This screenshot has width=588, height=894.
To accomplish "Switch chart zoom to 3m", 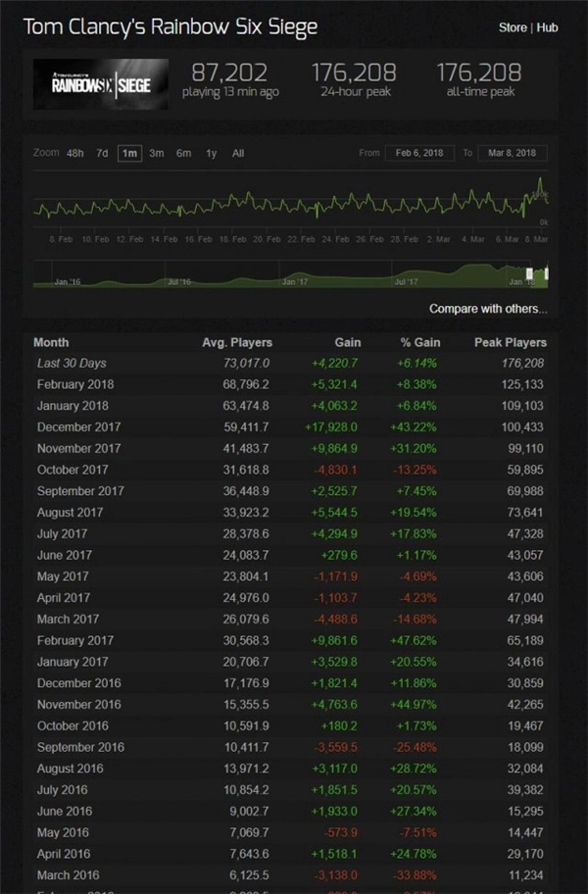I will coord(156,154).
